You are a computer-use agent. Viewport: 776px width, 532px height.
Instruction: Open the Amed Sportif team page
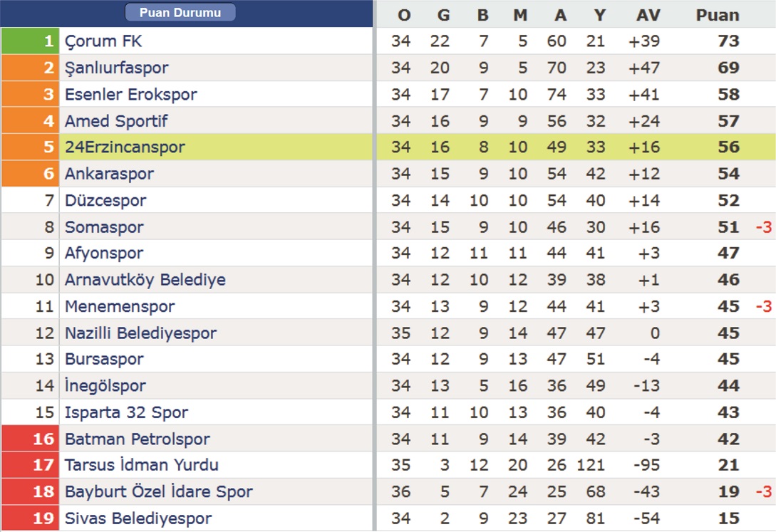116,121
